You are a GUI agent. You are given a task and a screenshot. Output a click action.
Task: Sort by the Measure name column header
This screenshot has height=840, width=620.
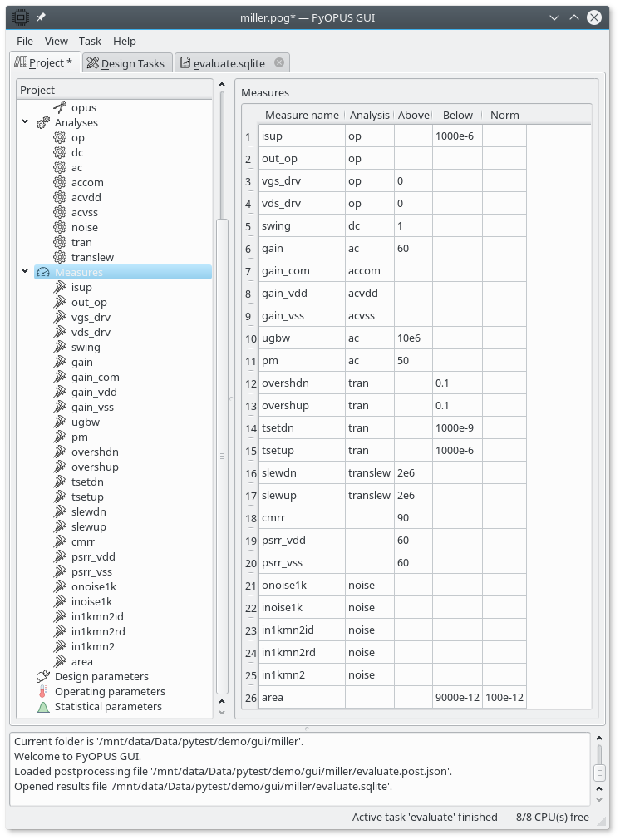[x=302, y=115]
